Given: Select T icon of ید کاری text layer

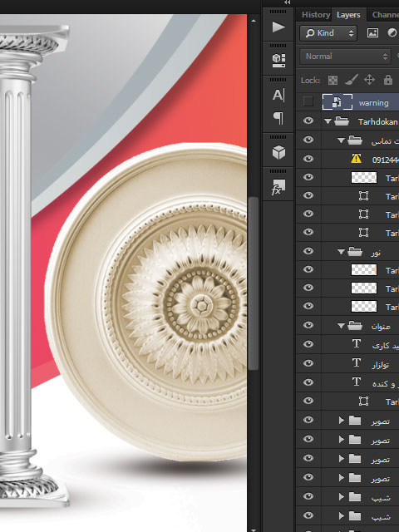Looking at the screenshot, I should click(x=357, y=343).
